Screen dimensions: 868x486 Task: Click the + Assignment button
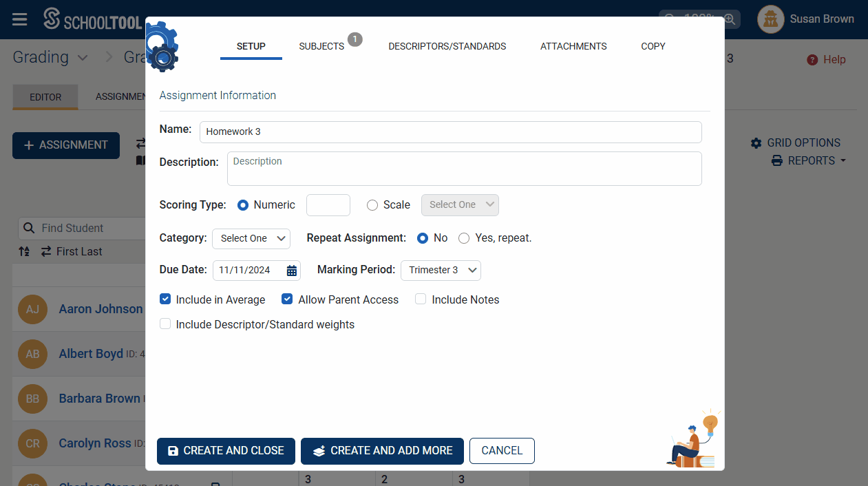tap(66, 145)
